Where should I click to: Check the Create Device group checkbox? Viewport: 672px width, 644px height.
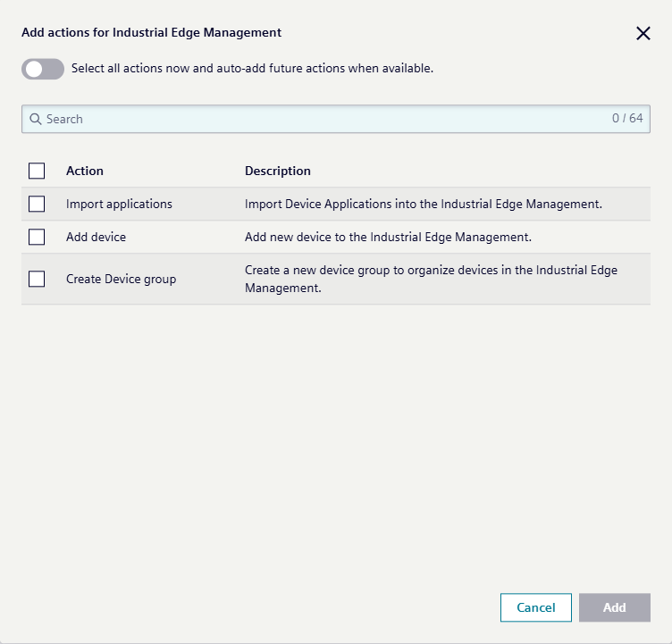37,279
